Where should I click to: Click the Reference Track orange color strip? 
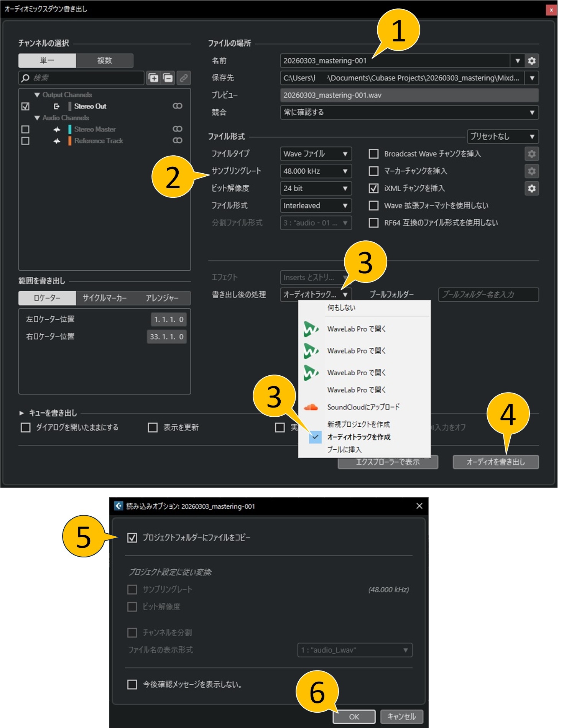(x=70, y=141)
